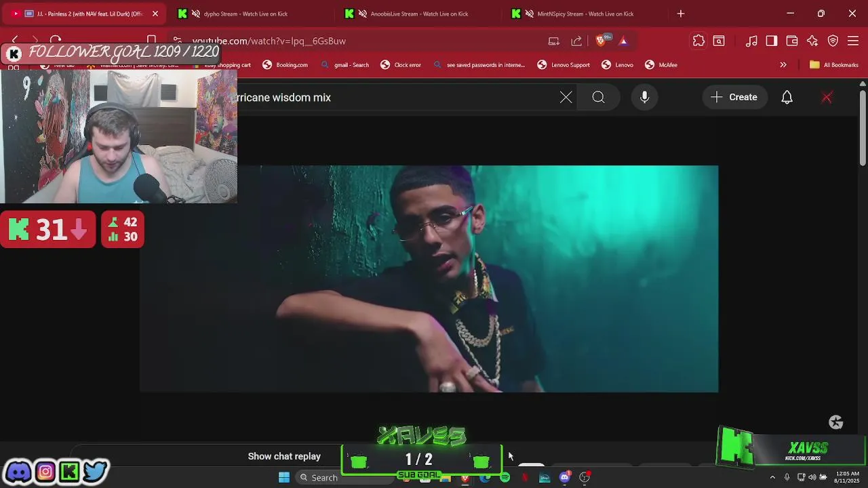The width and height of the screenshot is (868, 488).
Task: Open the media playlist music icon
Action: [x=751, y=41]
